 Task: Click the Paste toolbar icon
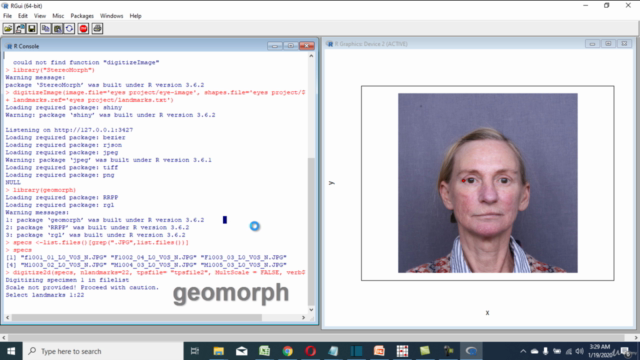[58, 29]
